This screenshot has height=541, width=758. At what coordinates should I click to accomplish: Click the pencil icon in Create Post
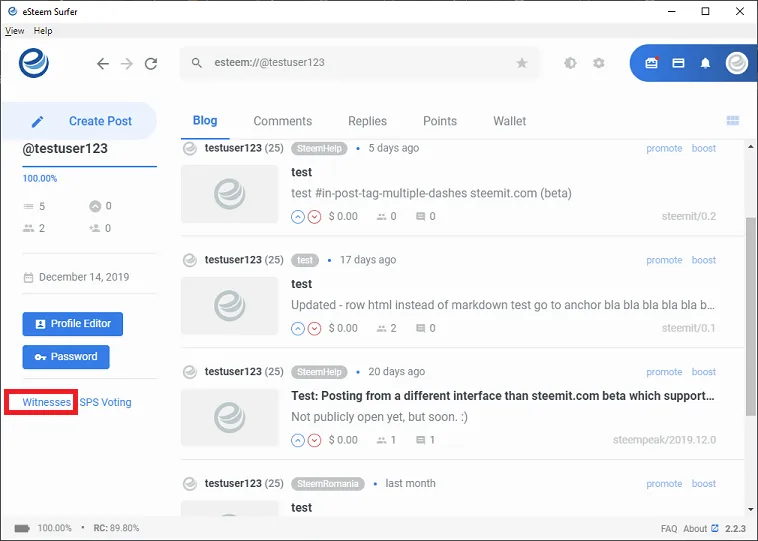(x=37, y=121)
